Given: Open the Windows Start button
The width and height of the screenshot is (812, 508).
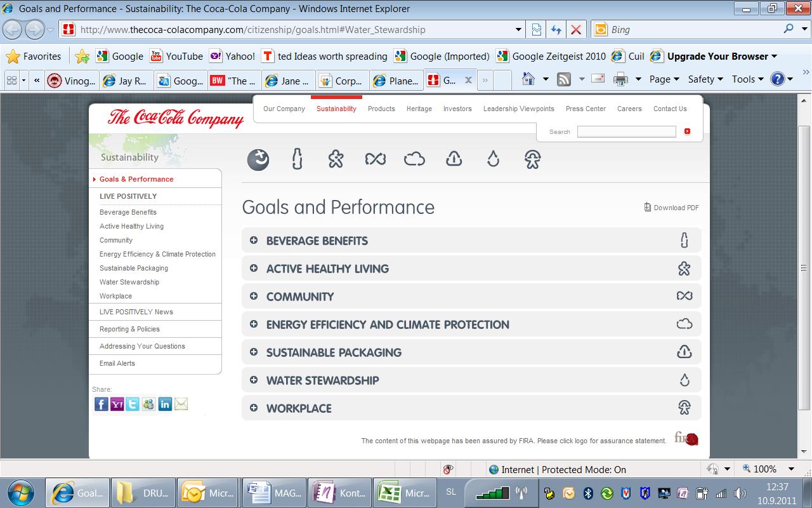Looking at the screenshot, I should 21,492.
